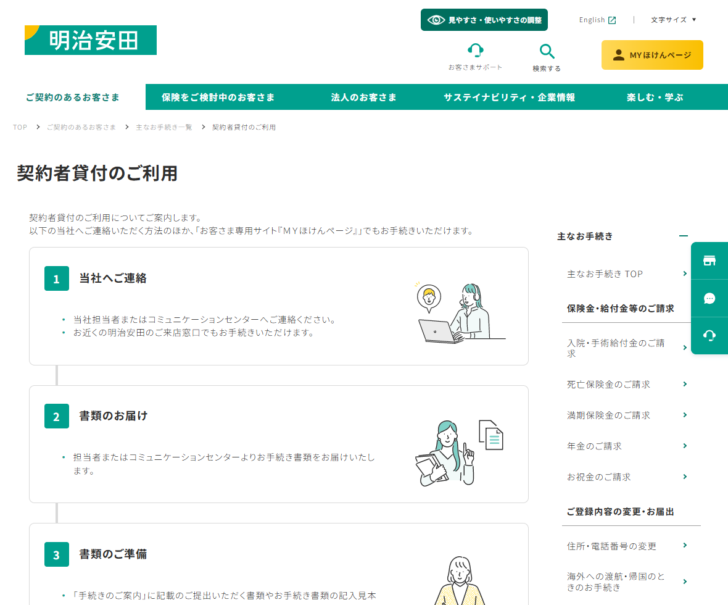Click the floating store/shop icon
Image resolution: width=728 pixels, height=605 pixels.
709,260
